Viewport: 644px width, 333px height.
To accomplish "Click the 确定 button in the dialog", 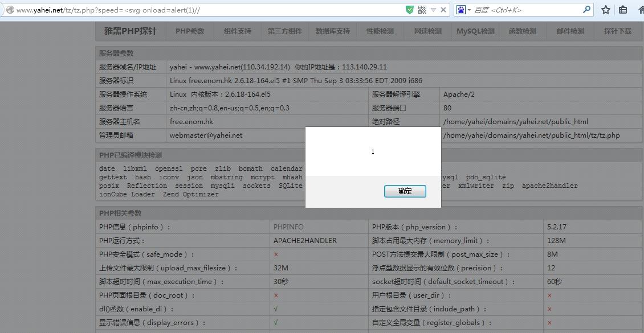I will [x=405, y=191].
